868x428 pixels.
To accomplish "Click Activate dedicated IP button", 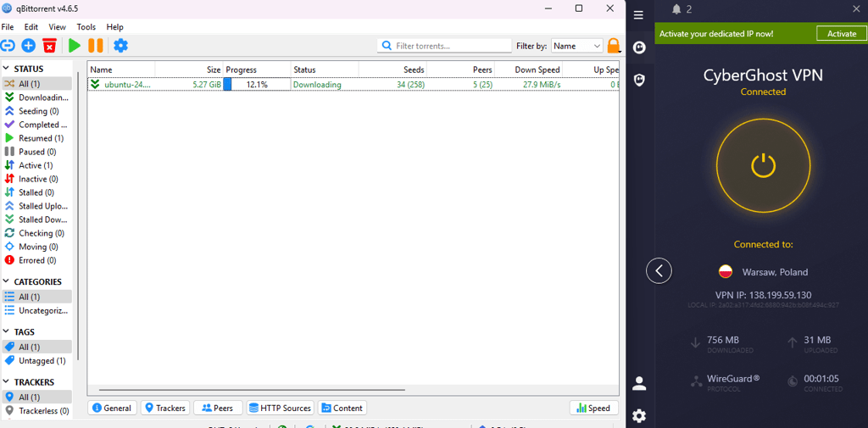I will pos(842,34).
